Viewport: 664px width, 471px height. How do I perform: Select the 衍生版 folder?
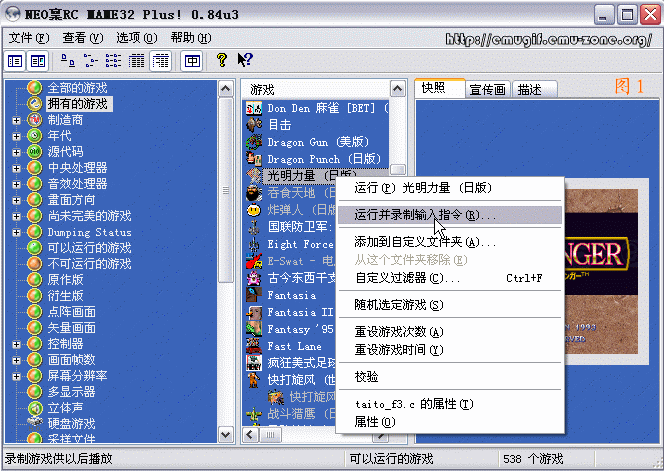point(65,296)
